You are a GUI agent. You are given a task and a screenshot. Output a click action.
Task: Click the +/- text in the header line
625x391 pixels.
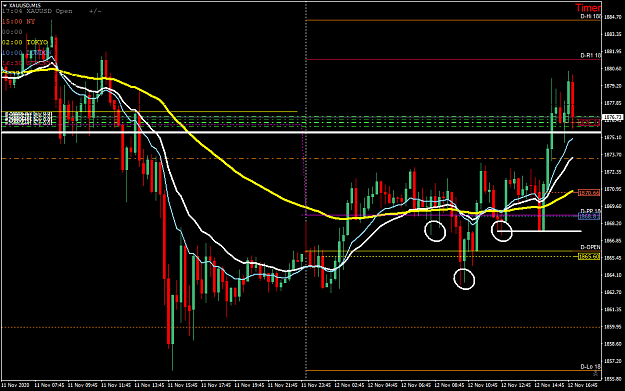point(95,11)
